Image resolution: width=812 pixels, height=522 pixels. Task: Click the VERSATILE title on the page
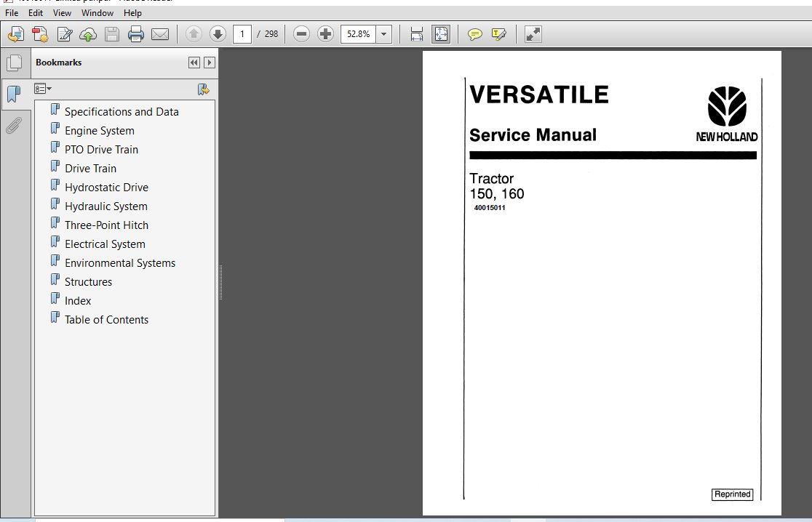click(539, 95)
